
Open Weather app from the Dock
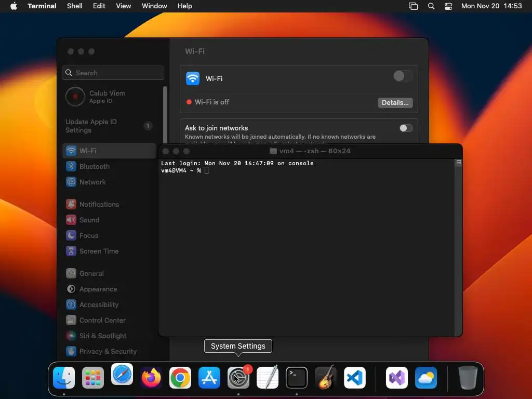tap(426, 378)
